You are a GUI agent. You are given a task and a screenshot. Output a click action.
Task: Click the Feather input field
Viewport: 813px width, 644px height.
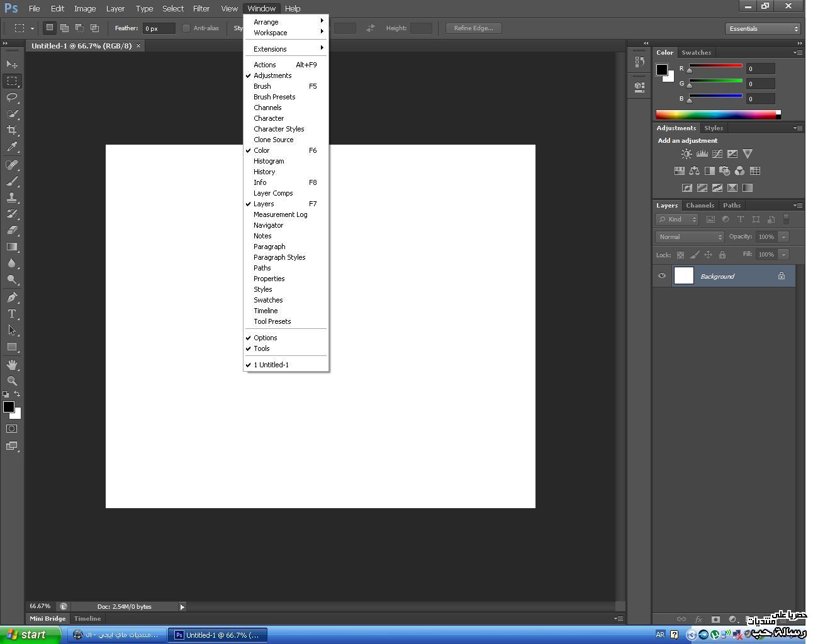point(159,28)
